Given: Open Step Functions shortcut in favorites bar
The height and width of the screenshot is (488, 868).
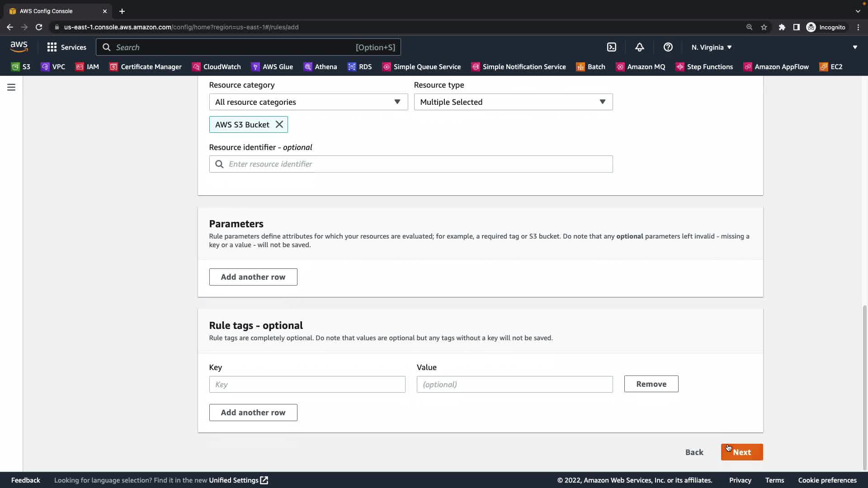Looking at the screenshot, I should (x=704, y=67).
